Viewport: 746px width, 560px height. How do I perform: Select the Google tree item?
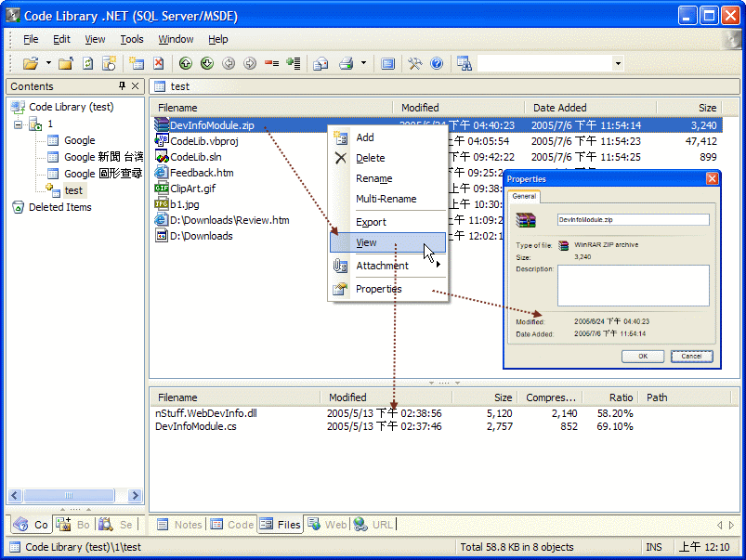(x=80, y=140)
